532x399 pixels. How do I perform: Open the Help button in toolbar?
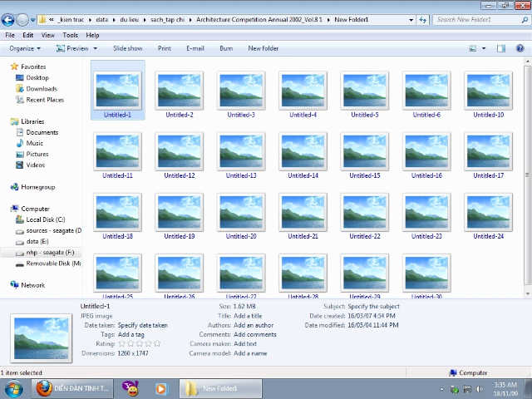click(x=519, y=48)
